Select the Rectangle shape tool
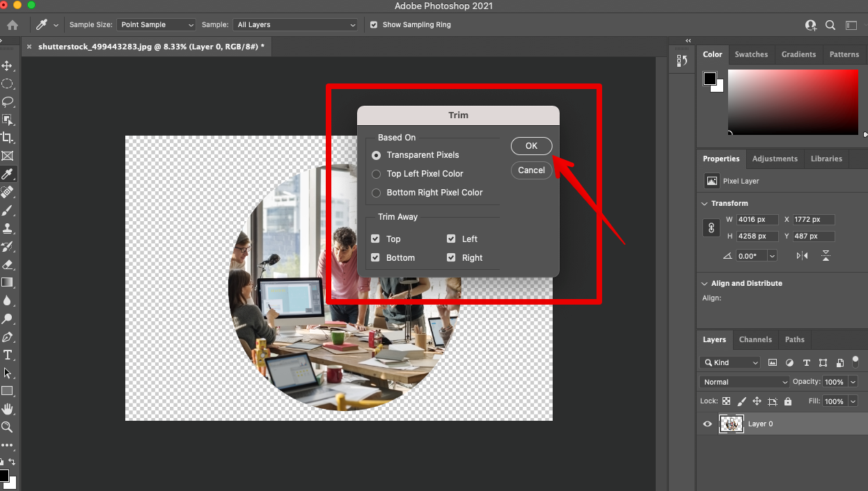The width and height of the screenshot is (868, 491). (7, 391)
